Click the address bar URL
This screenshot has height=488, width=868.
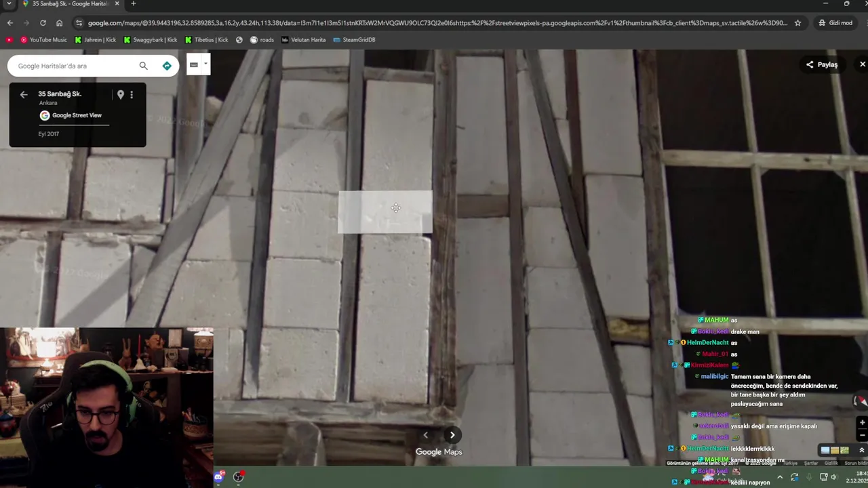point(437,23)
